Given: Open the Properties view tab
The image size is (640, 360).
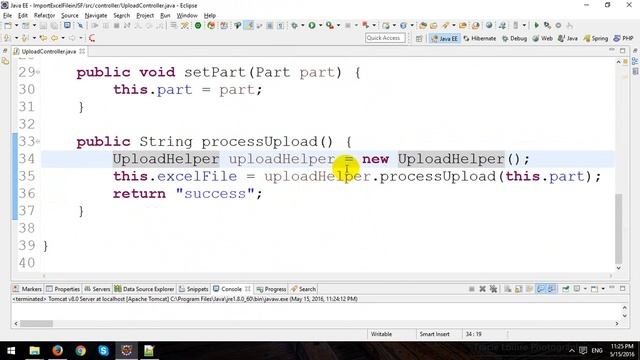Looking at the screenshot, I should point(63,289).
